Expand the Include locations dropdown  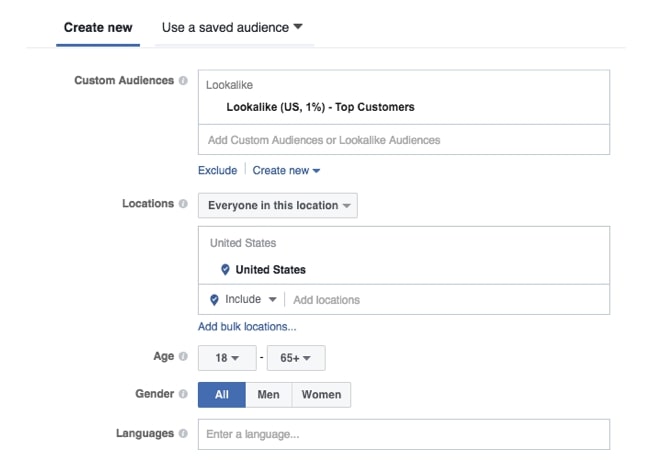pos(251,300)
